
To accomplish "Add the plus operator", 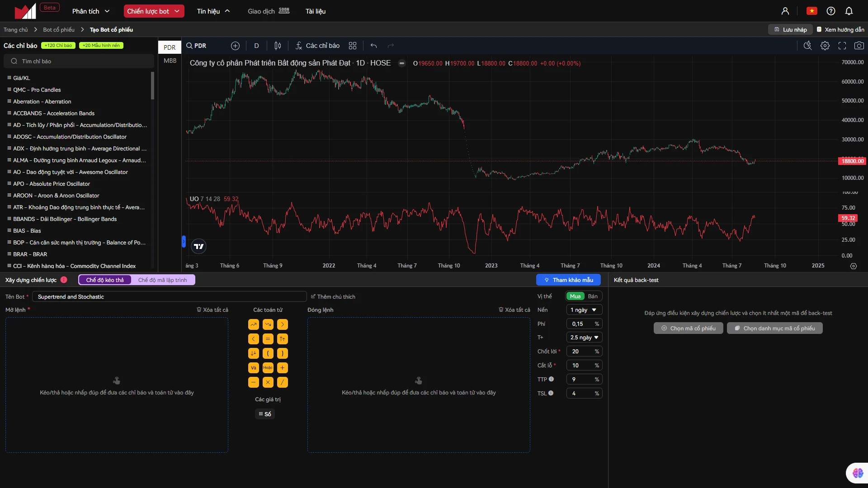I will click(283, 368).
